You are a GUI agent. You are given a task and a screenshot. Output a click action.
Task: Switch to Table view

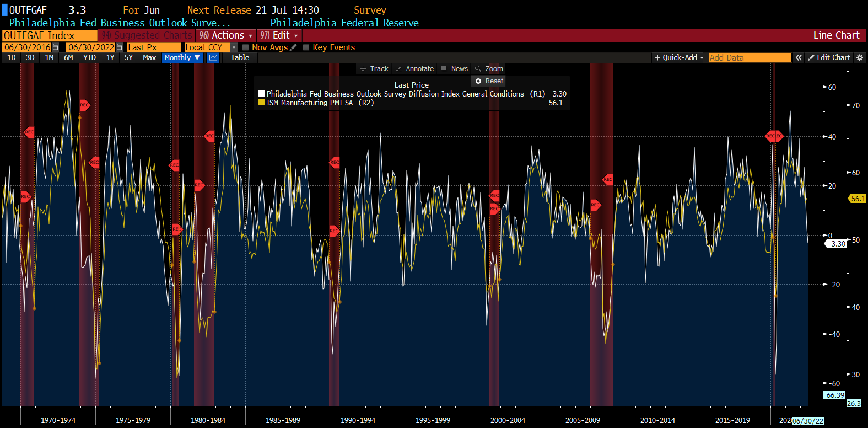240,57
